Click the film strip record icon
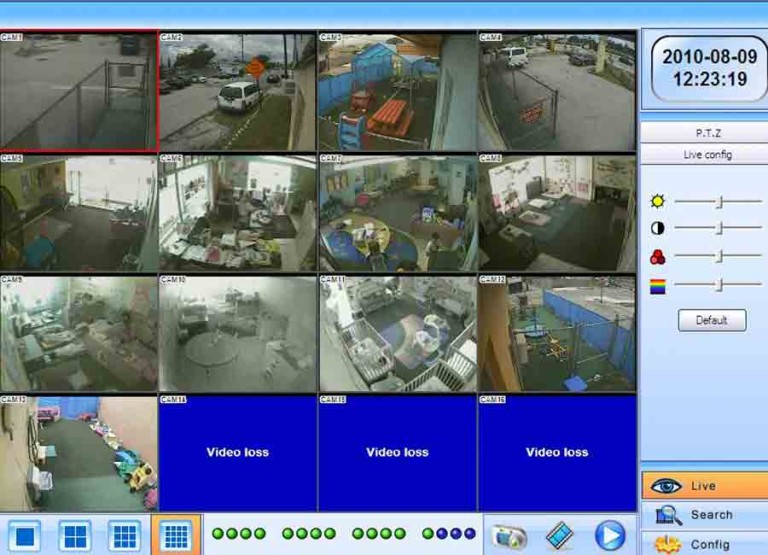Viewport: 768px width, 555px height. click(x=560, y=535)
